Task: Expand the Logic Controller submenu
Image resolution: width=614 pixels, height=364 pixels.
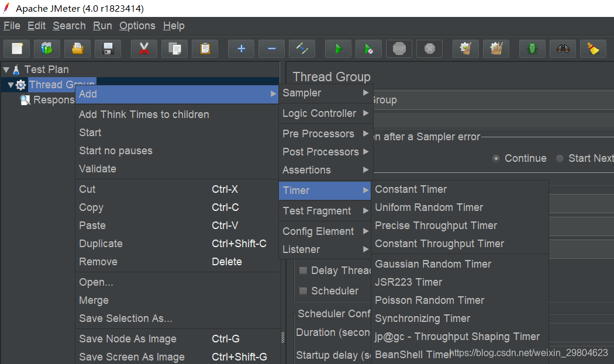Action: [x=325, y=113]
